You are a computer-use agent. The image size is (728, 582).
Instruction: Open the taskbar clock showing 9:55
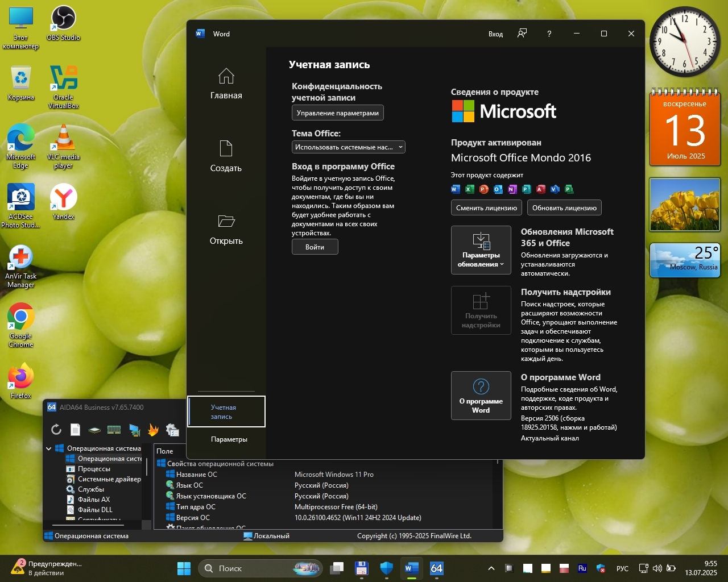701,568
